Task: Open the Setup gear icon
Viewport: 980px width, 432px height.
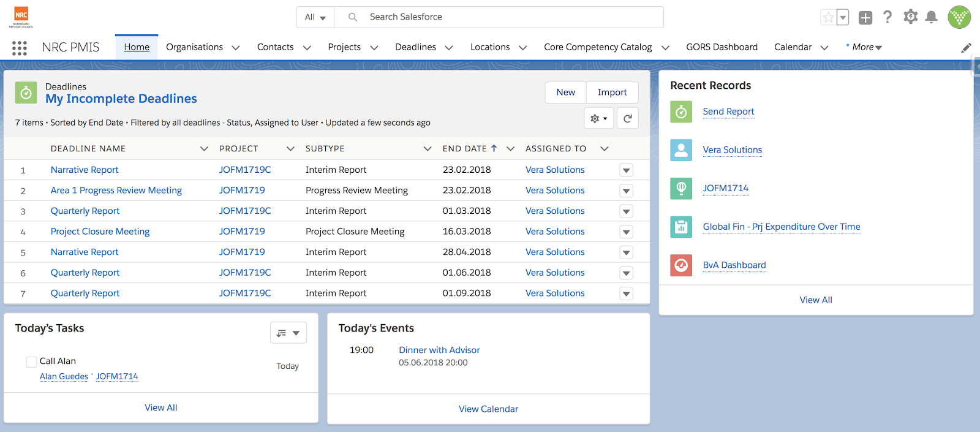Action: tap(911, 17)
